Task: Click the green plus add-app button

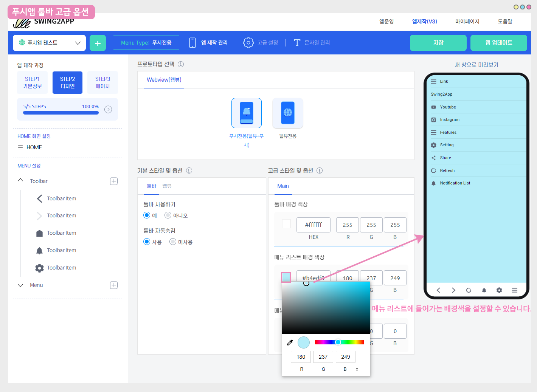Action: 98,43
